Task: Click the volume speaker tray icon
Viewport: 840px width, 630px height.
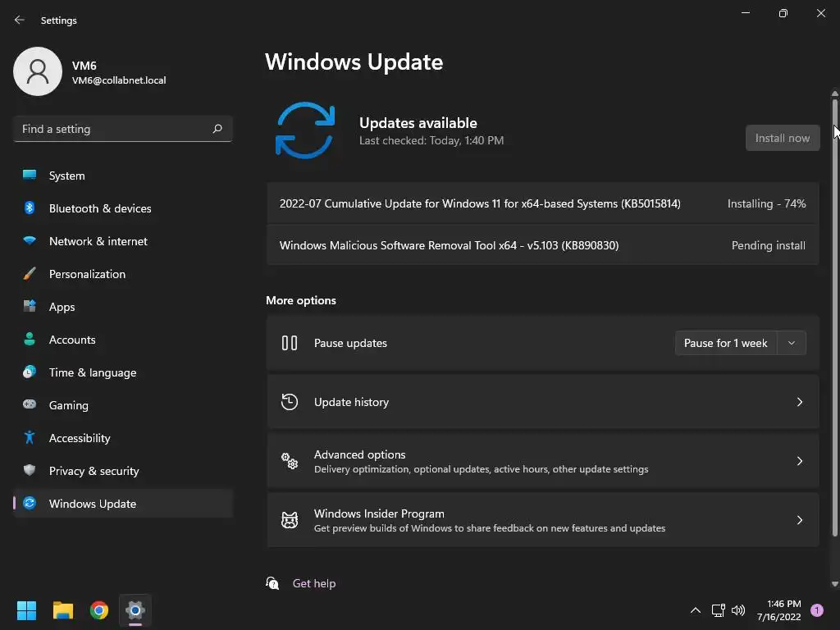Action: (738, 610)
